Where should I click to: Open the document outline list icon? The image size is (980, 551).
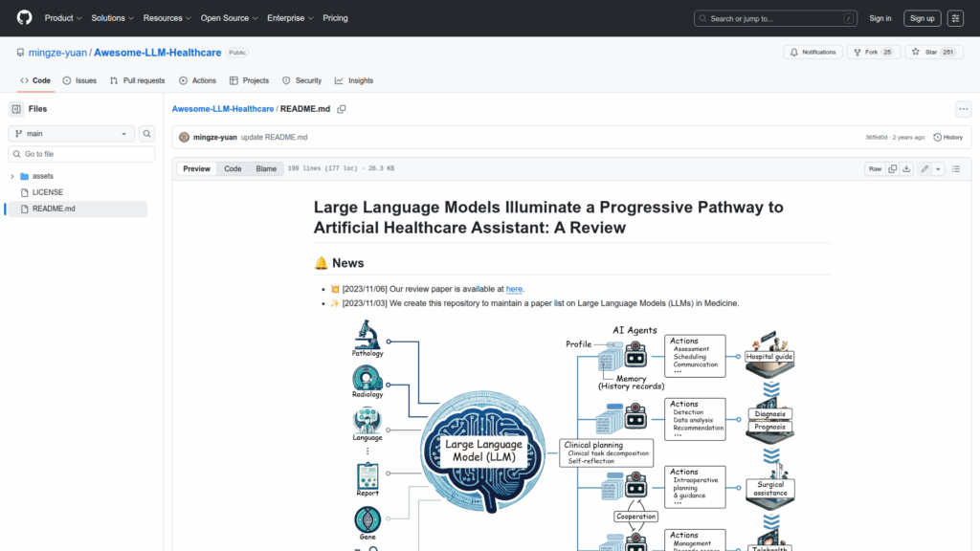pyautogui.click(x=955, y=168)
